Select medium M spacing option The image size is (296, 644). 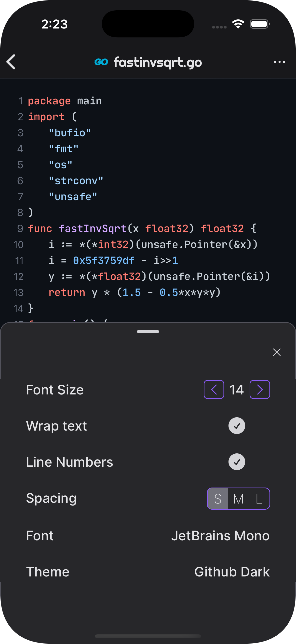[x=238, y=499]
